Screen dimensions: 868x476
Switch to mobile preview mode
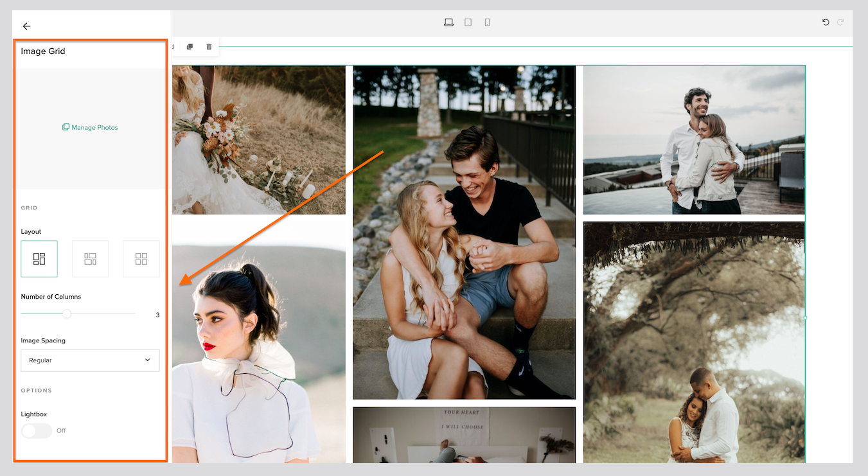[487, 22]
